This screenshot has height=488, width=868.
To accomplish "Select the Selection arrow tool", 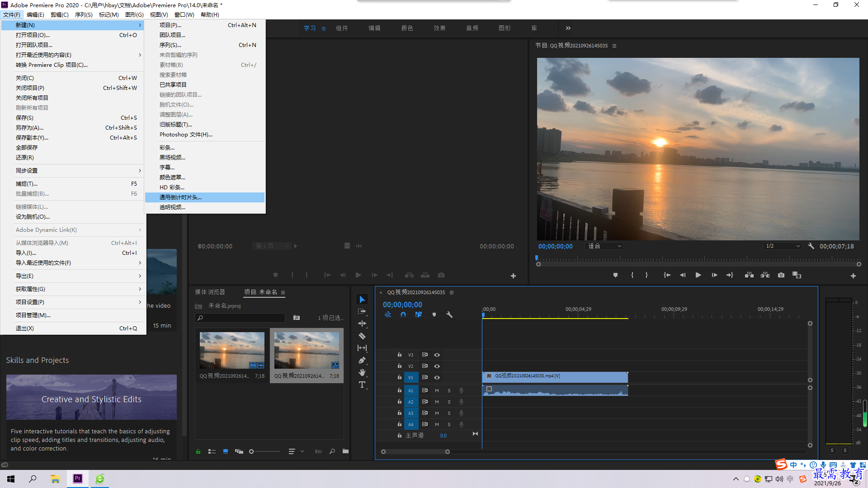I will point(362,300).
